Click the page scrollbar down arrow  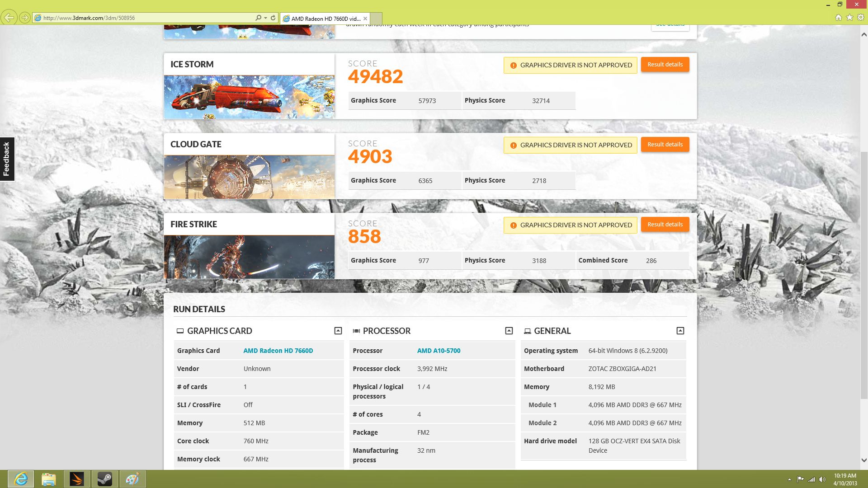864,460
